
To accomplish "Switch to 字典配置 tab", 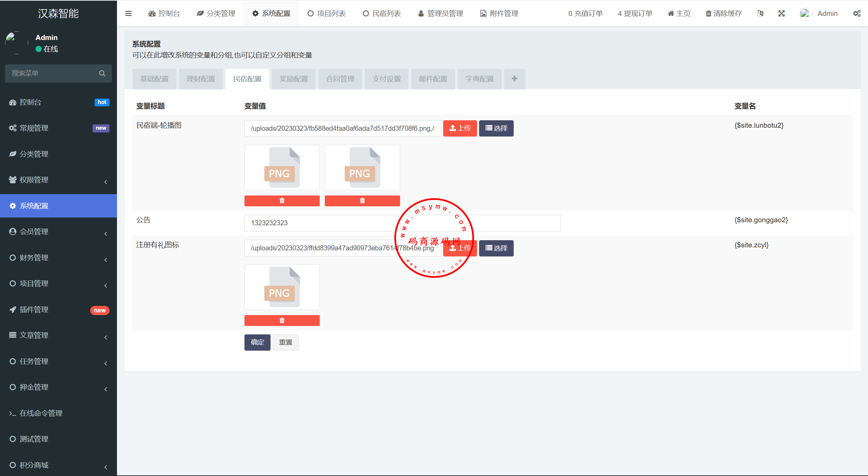I will click(479, 79).
